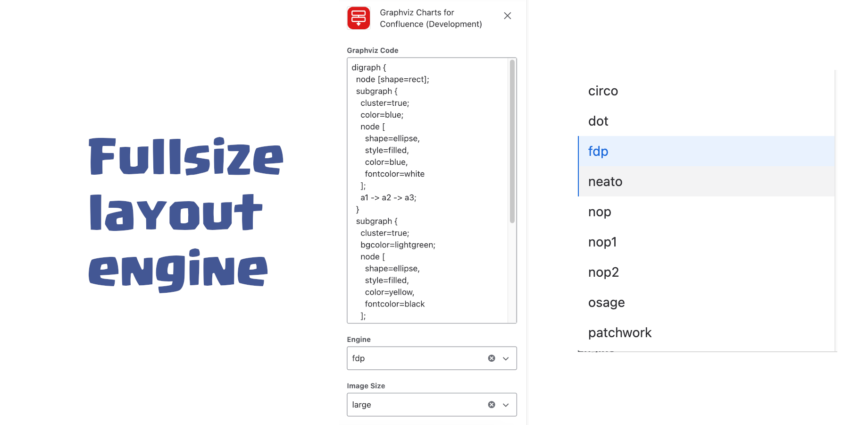
Task: Click the Graphviz Code scrollbar thumb
Action: pyautogui.click(x=512, y=141)
